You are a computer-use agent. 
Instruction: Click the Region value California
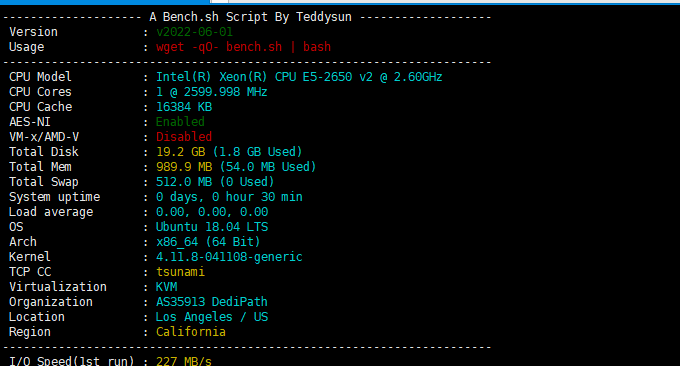click(191, 332)
